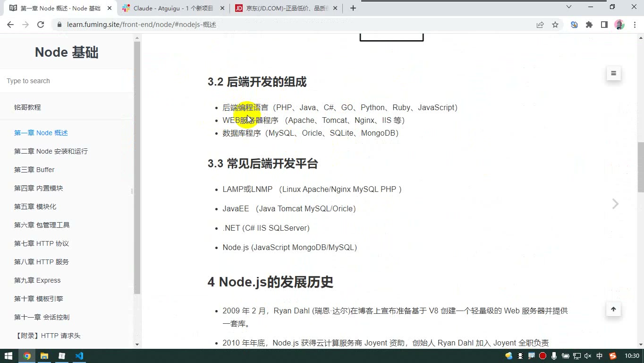644x363 pixels.
Task: Click the microphone tray icon
Action: coord(554,356)
